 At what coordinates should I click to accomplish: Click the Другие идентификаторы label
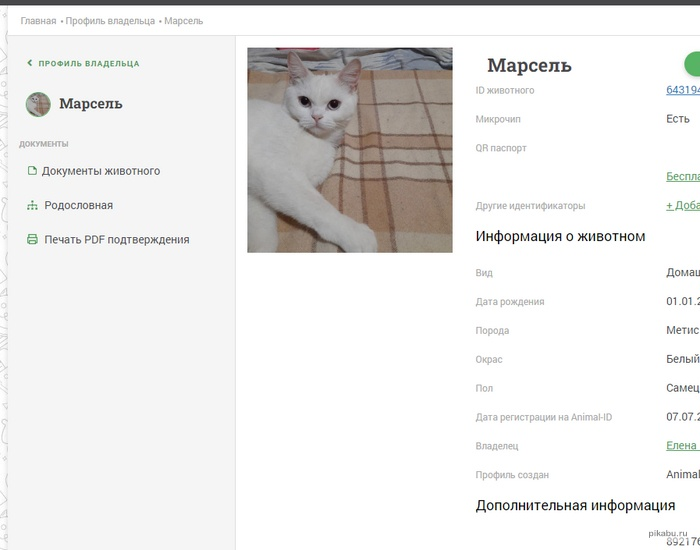point(530,206)
